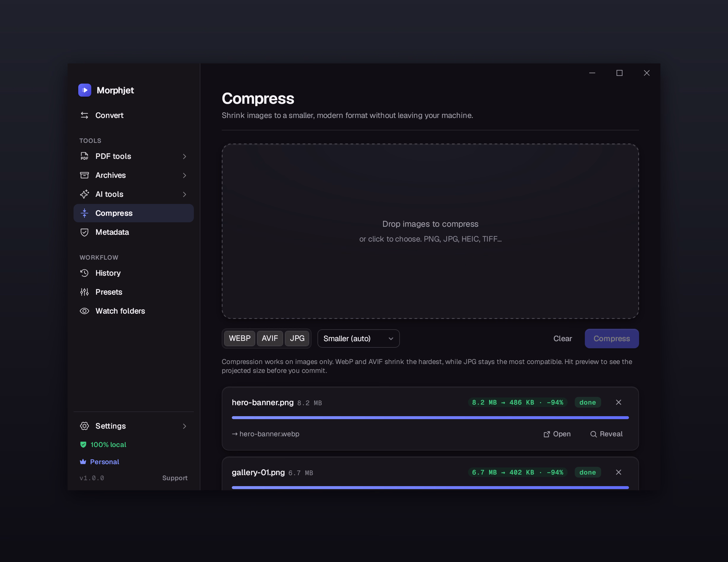Click the purple Compress button

point(612,339)
